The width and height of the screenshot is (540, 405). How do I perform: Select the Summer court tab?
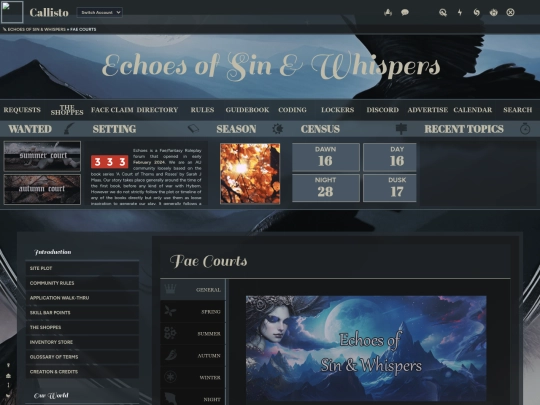tap(193, 333)
